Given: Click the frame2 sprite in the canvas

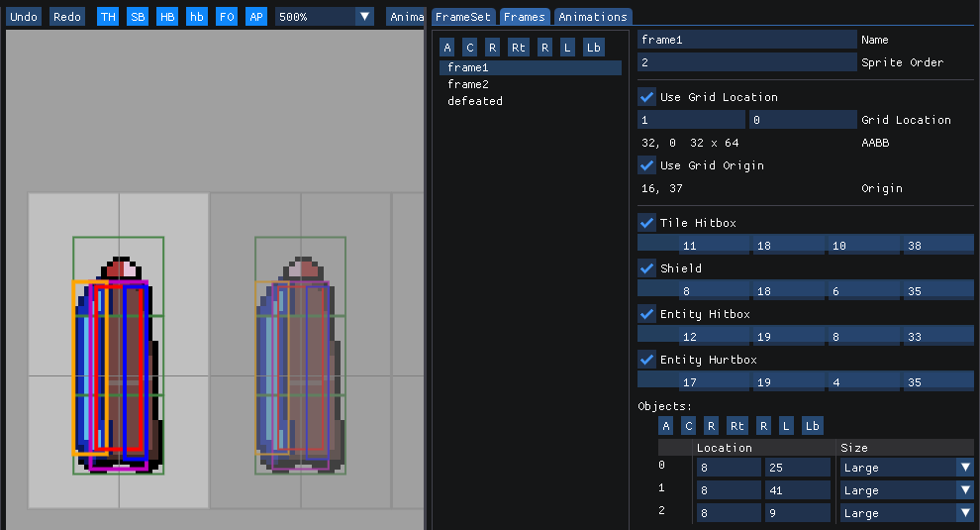Looking at the screenshot, I should (301, 365).
